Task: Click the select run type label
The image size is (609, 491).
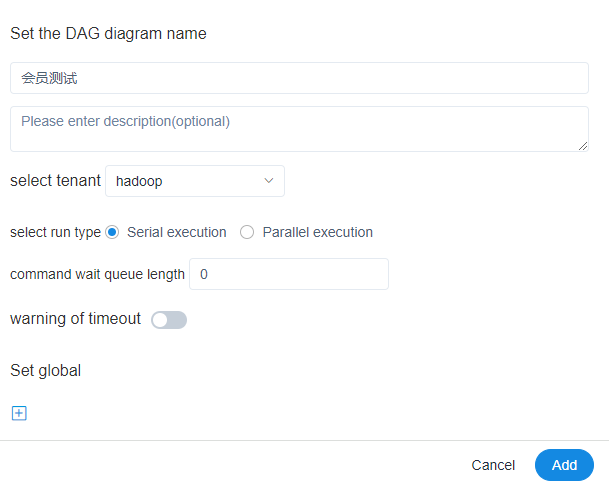Action: (55, 232)
